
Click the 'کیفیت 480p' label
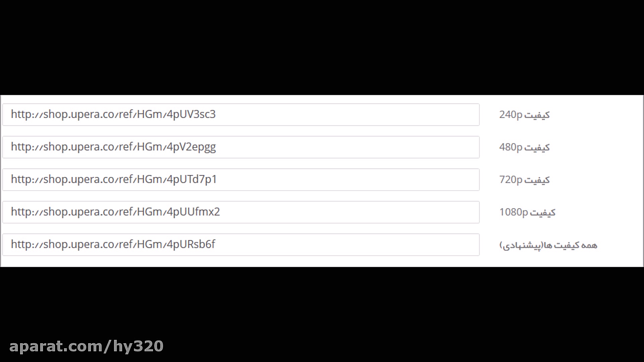tap(524, 147)
